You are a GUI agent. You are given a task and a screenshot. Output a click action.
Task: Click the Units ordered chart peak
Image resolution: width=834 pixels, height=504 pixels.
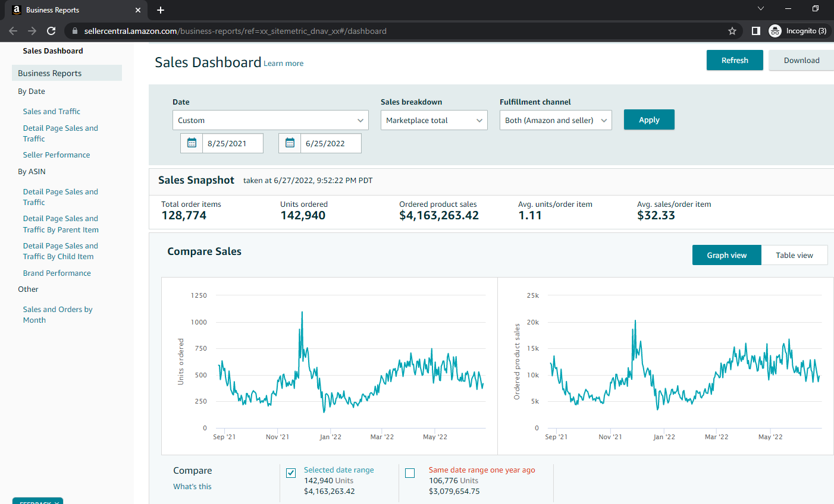point(302,313)
